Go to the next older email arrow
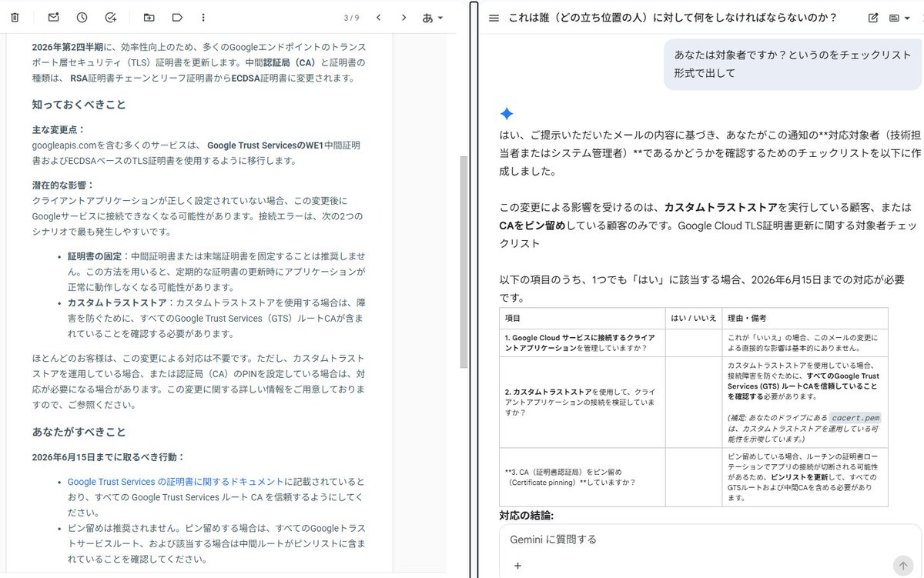The width and height of the screenshot is (924, 578). tap(403, 17)
